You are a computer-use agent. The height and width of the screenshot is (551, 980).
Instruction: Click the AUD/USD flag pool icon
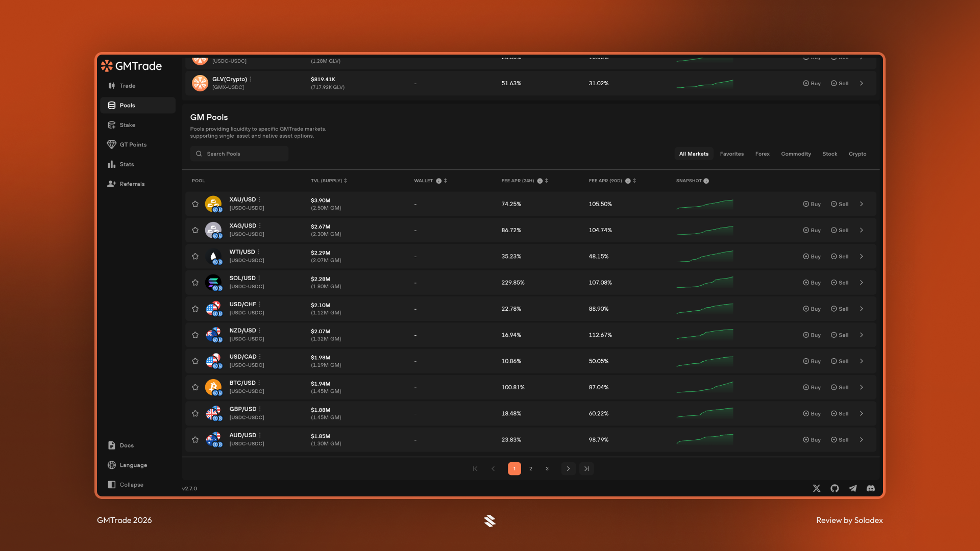click(213, 440)
